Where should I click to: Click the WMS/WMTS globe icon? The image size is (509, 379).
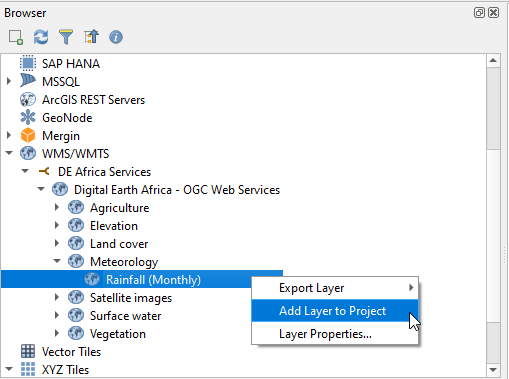[28, 153]
